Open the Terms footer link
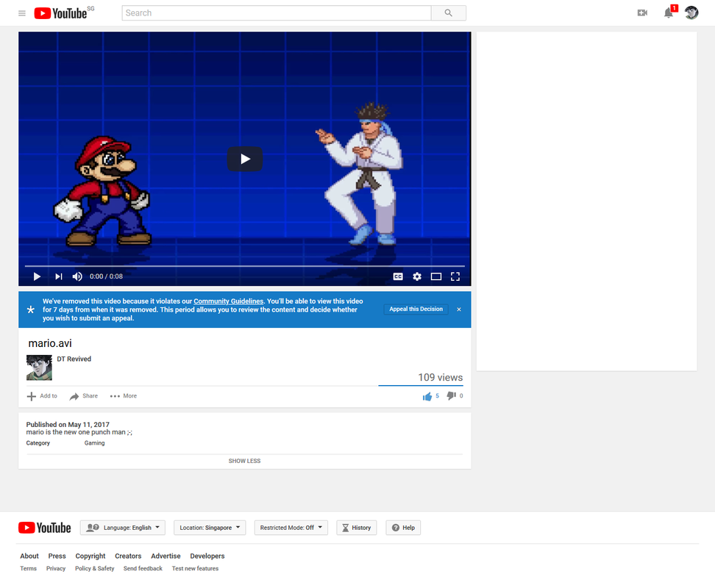This screenshot has width=715, height=588. coord(28,568)
